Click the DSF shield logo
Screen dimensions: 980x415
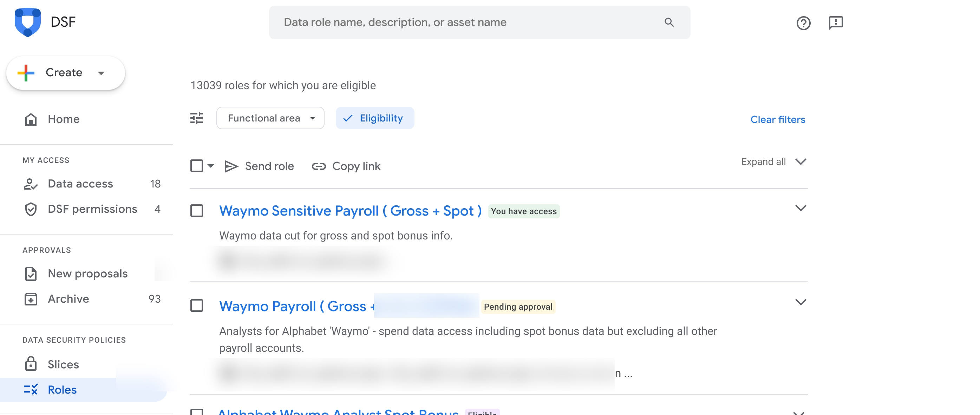pos(27,22)
